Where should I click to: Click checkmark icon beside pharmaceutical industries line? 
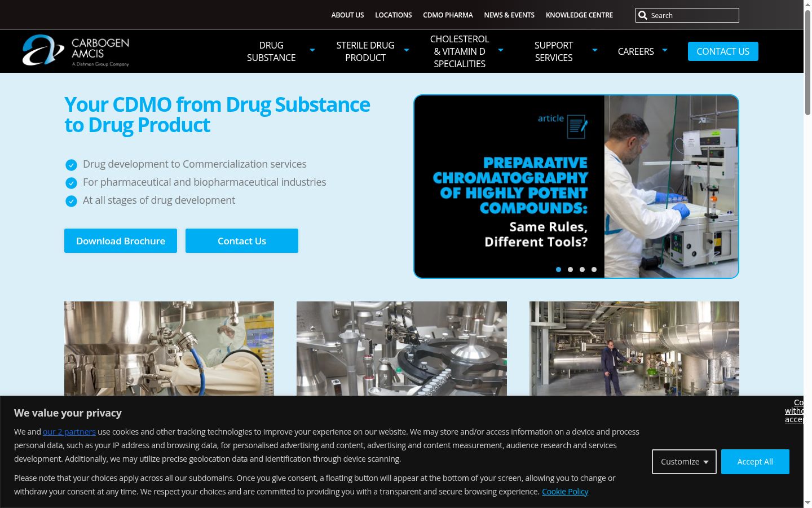click(x=71, y=183)
